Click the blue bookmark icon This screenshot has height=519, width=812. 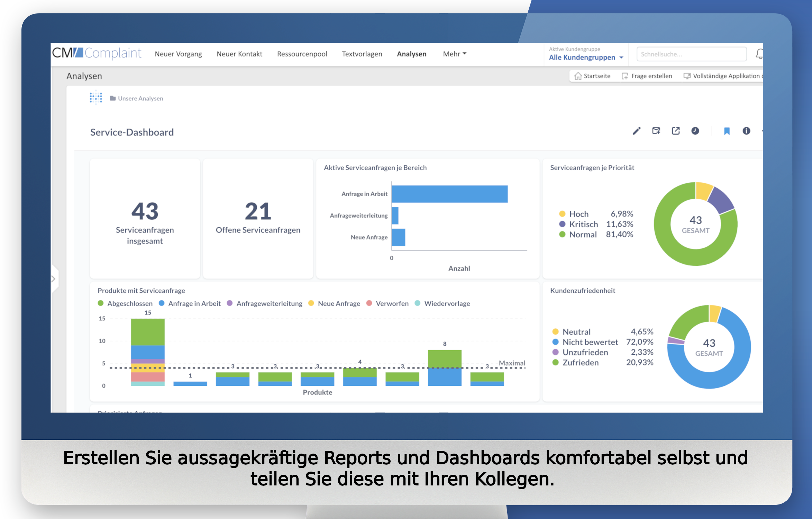pos(727,131)
